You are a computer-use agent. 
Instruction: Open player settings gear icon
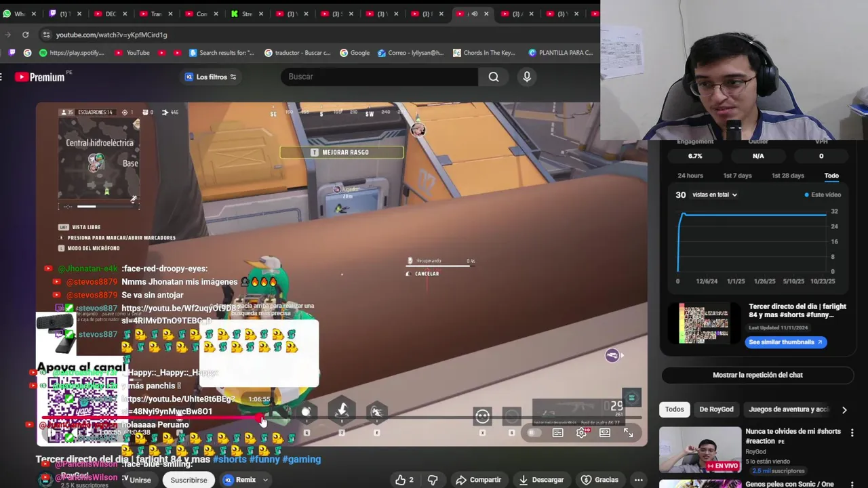tap(581, 432)
